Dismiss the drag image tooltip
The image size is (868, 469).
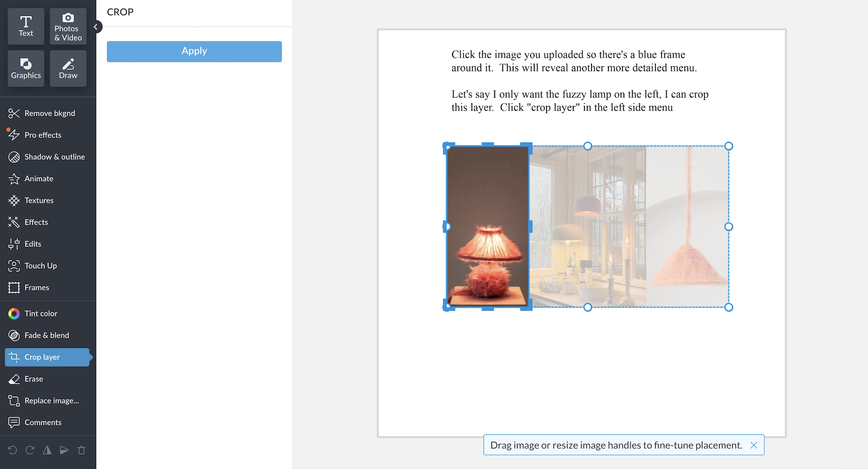(753, 445)
